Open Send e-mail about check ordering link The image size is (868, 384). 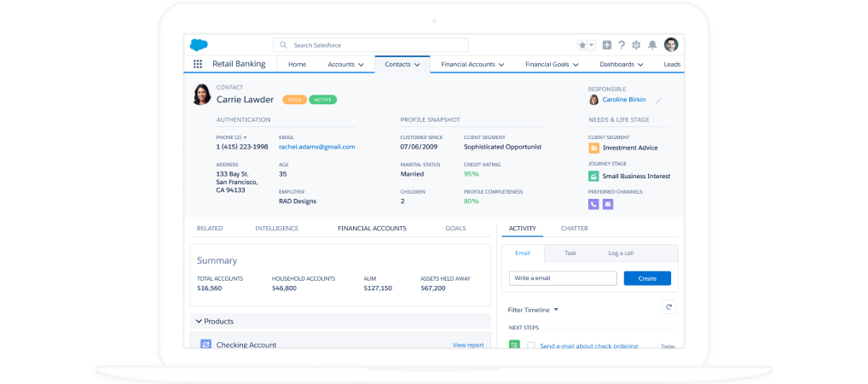[589, 346]
